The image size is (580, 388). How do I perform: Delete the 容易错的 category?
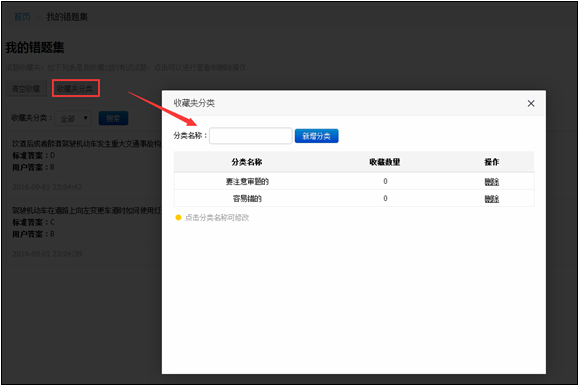tap(492, 199)
